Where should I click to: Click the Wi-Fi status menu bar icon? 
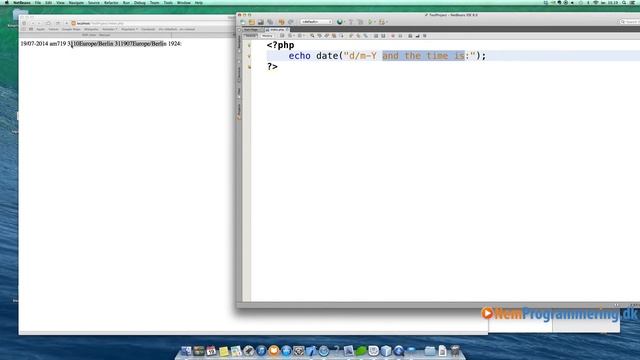(x=596, y=2)
